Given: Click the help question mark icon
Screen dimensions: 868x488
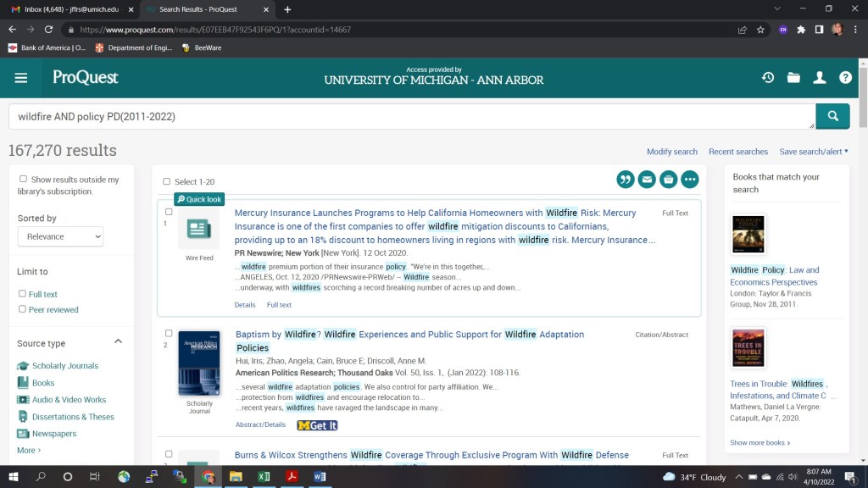Looking at the screenshot, I should (x=845, y=78).
